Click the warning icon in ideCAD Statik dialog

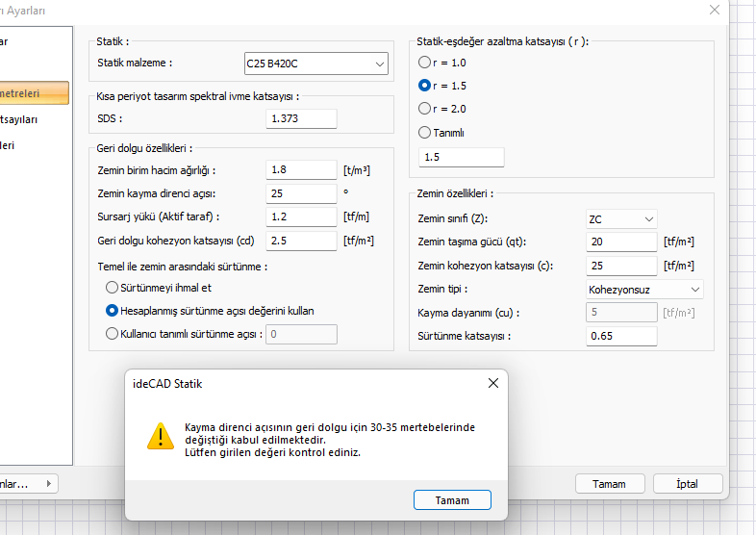click(x=160, y=437)
